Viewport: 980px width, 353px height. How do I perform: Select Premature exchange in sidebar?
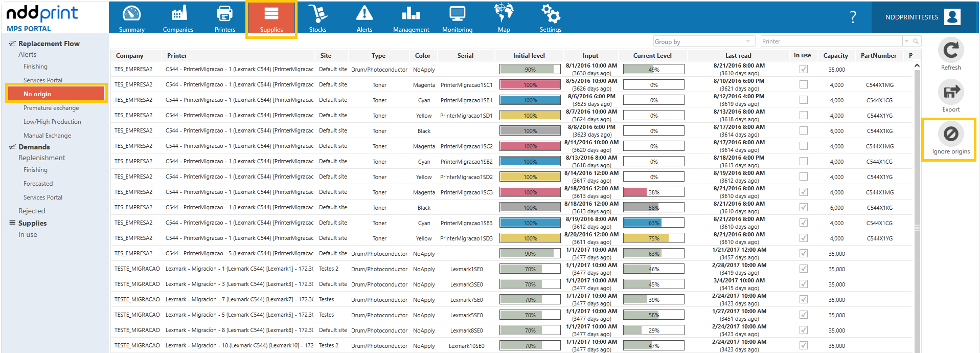pyautogui.click(x=51, y=108)
